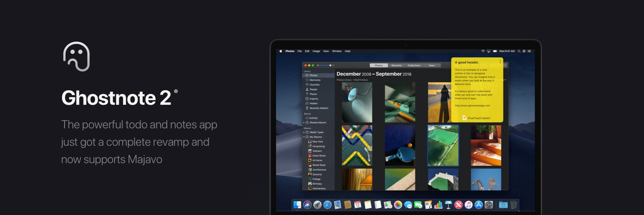
Task: Open Photos pinwheel icon in Dock
Action: tap(398, 205)
